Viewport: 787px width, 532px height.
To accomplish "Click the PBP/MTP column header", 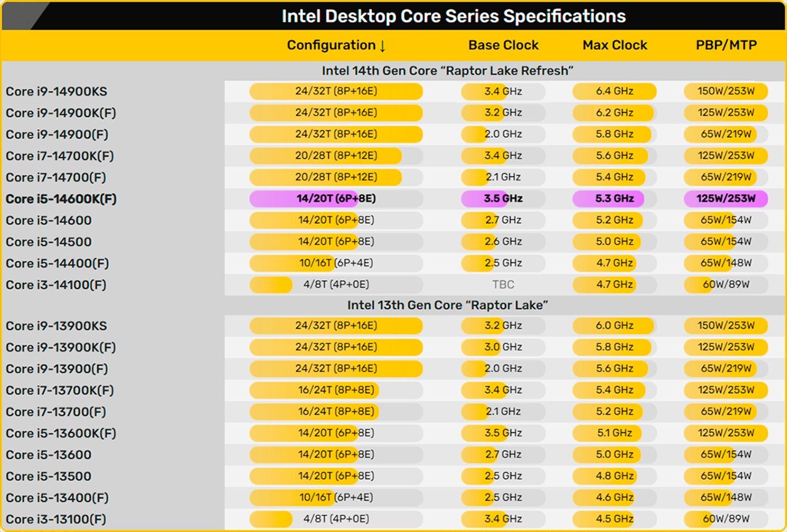I will 726,45.
